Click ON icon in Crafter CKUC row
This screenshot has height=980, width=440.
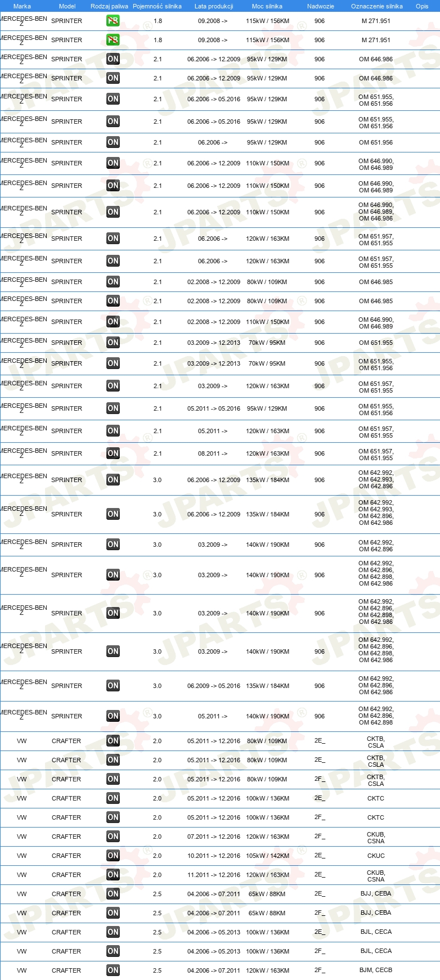click(113, 856)
